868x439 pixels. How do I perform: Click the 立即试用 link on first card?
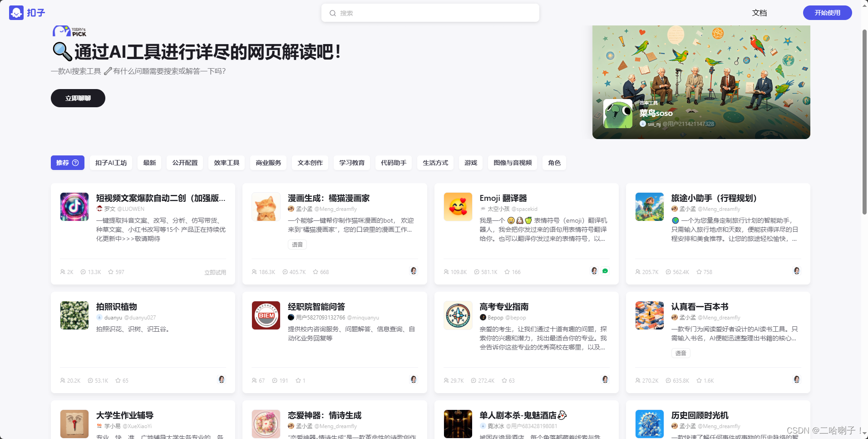tap(215, 272)
